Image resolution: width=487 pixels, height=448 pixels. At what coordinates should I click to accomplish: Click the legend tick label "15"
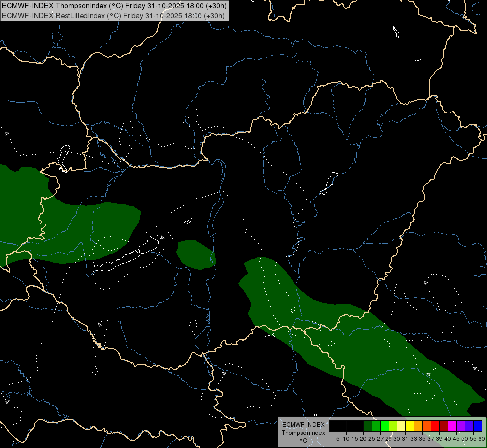(x=355, y=439)
